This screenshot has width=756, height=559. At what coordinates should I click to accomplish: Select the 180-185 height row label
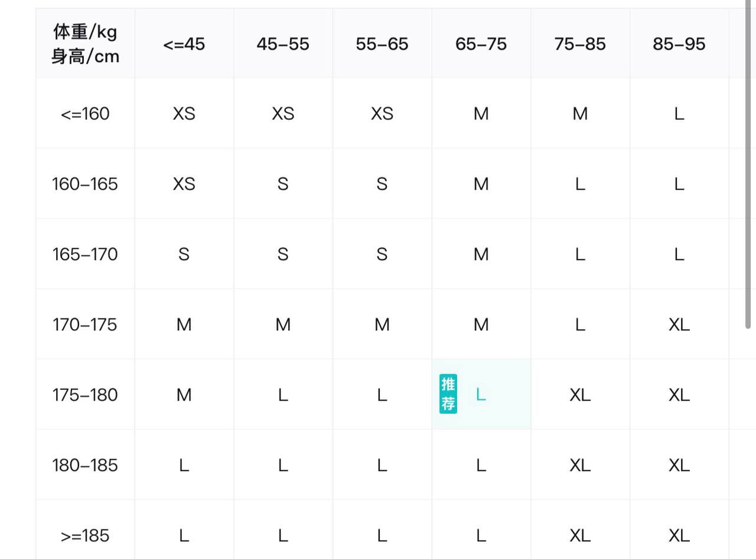(85, 465)
